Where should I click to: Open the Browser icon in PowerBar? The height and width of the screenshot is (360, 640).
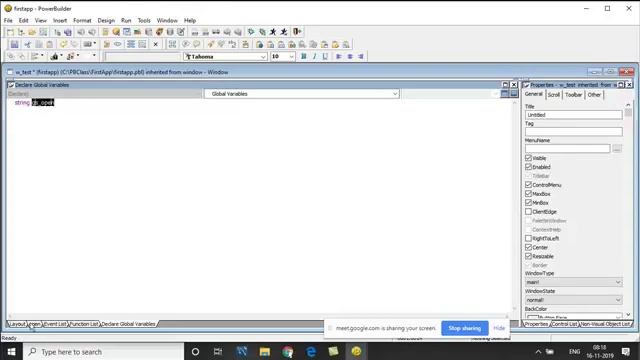(x=116, y=32)
